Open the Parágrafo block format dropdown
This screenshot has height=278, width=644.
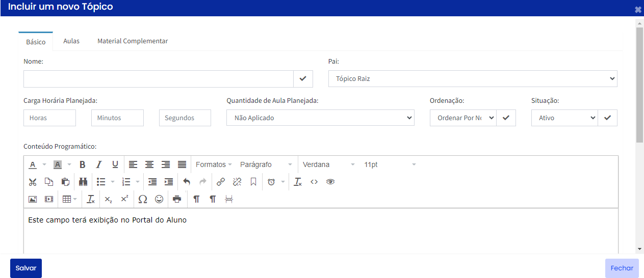pos(266,164)
